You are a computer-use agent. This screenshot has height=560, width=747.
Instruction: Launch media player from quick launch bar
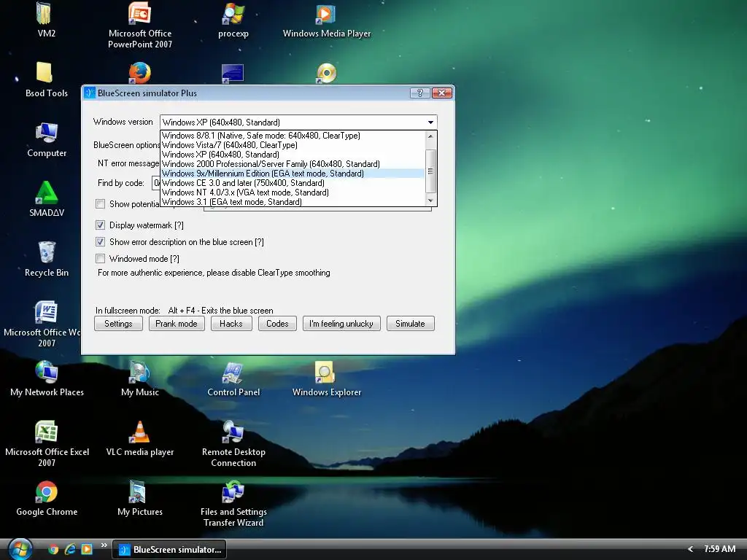pyautogui.click(x=87, y=549)
